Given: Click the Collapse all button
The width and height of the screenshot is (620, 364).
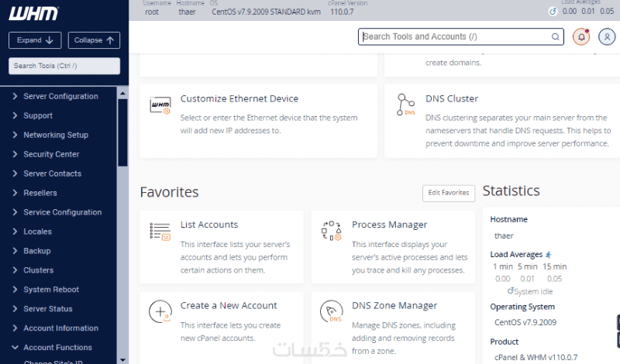Looking at the screenshot, I should click(x=94, y=40).
